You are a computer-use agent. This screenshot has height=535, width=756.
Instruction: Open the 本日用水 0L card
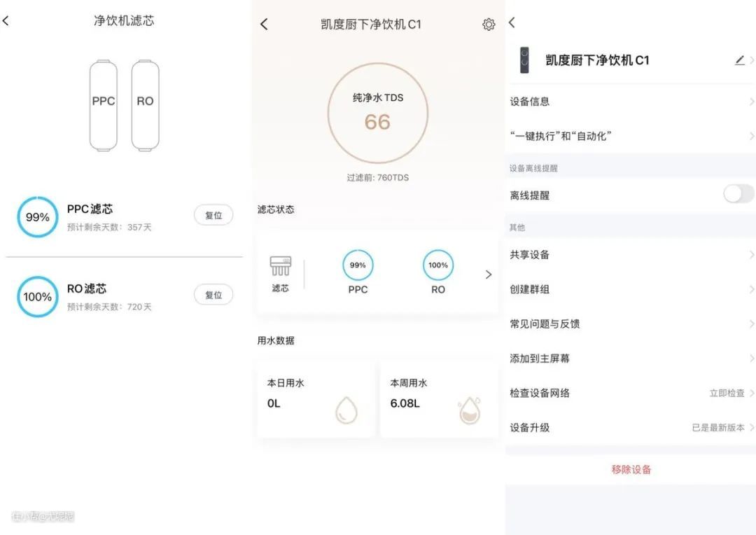click(x=315, y=399)
